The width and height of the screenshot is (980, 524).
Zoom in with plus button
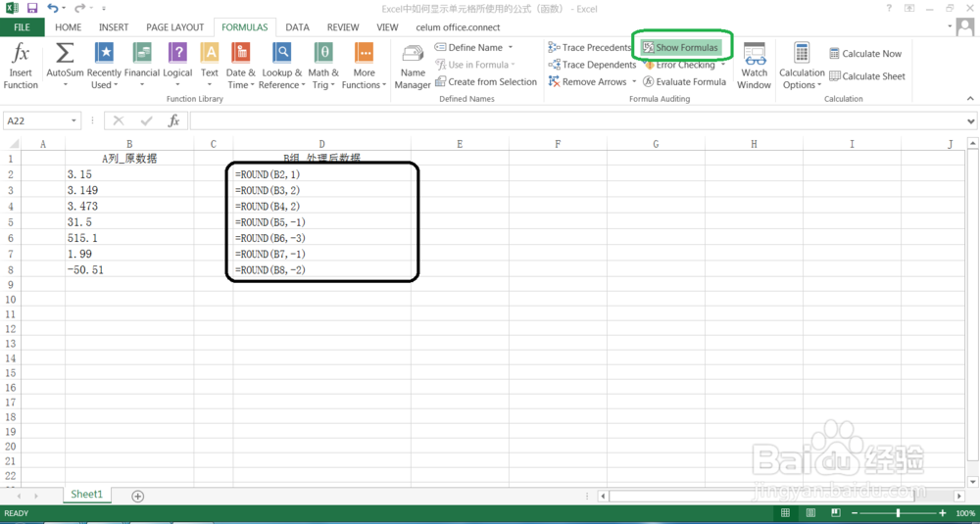point(943,513)
